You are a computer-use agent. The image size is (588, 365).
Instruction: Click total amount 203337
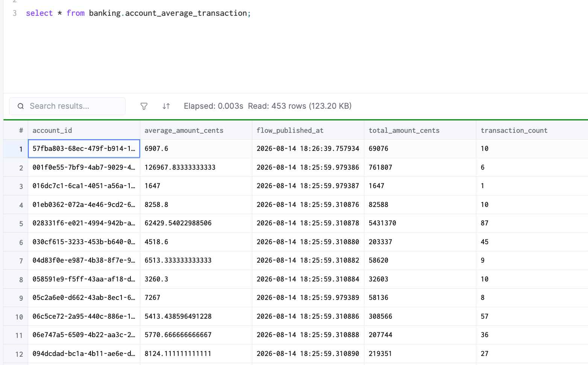tap(380, 242)
